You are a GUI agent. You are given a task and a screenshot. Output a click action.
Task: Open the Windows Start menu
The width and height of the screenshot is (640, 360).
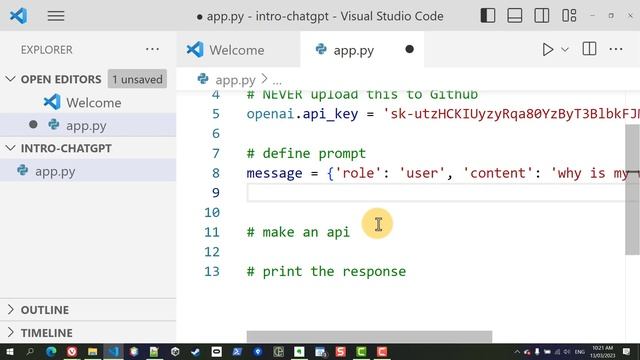tap(9, 351)
